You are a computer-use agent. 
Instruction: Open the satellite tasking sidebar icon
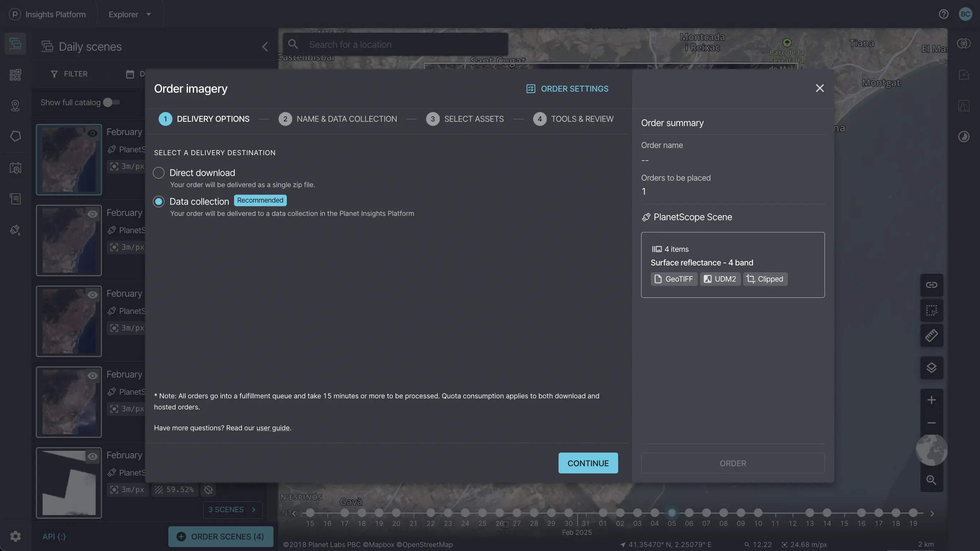click(15, 230)
